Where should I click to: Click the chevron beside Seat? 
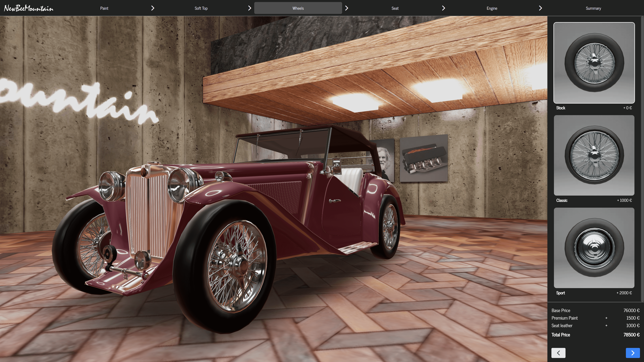[x=443, y=8]
